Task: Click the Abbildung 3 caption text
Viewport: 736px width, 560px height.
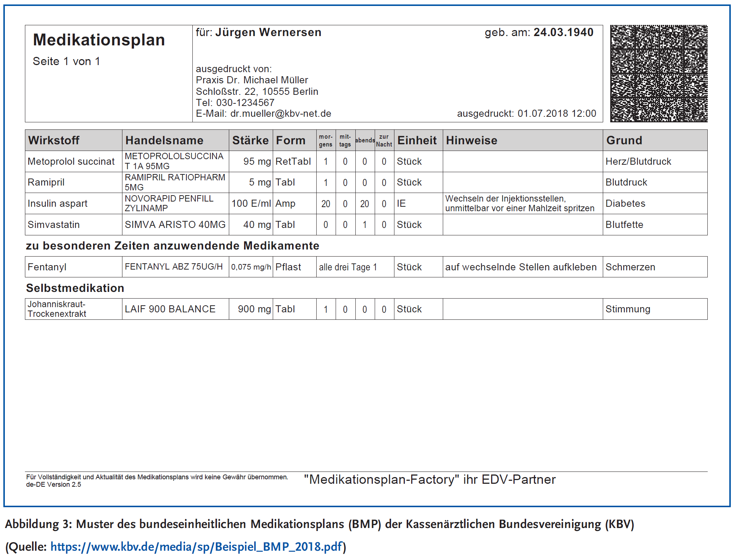Action: click(320, 524)
